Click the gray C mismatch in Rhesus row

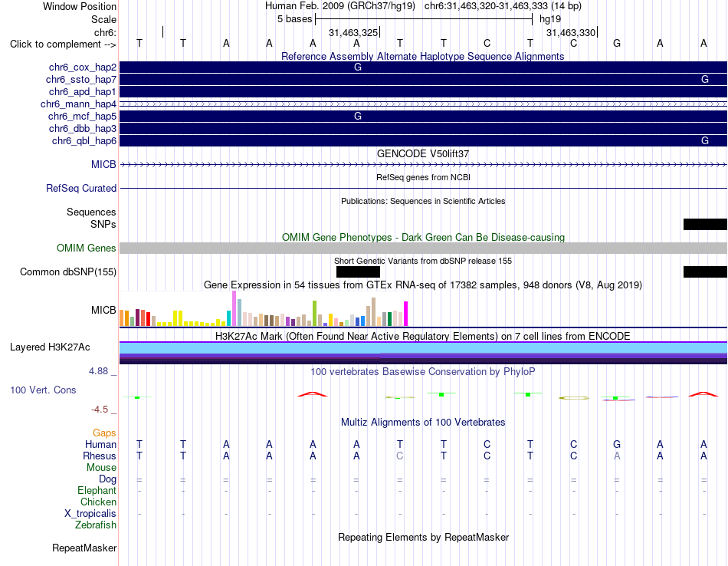400,456
